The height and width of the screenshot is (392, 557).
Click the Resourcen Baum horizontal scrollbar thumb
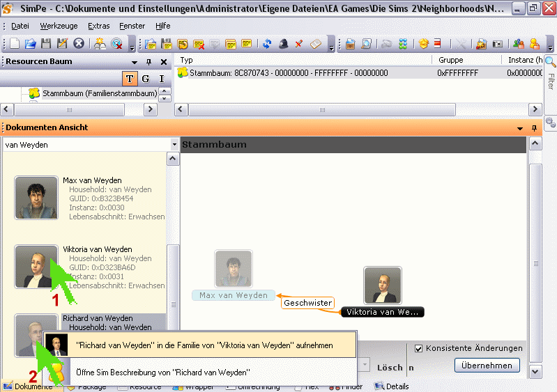[x=70, y=110]
